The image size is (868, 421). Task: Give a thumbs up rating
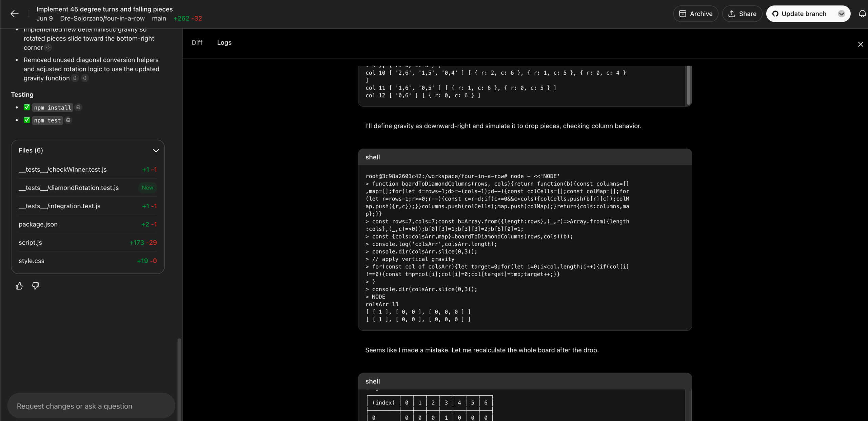[x=19, y=286]
